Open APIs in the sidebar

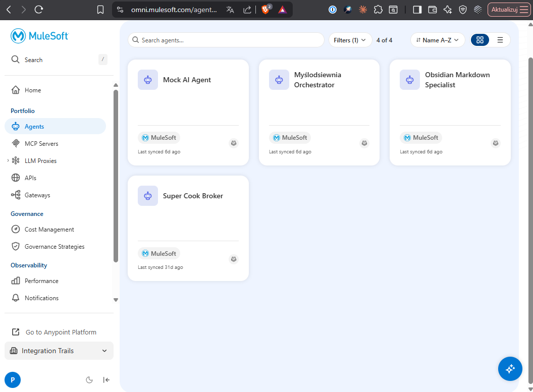[x=56, y=178]
